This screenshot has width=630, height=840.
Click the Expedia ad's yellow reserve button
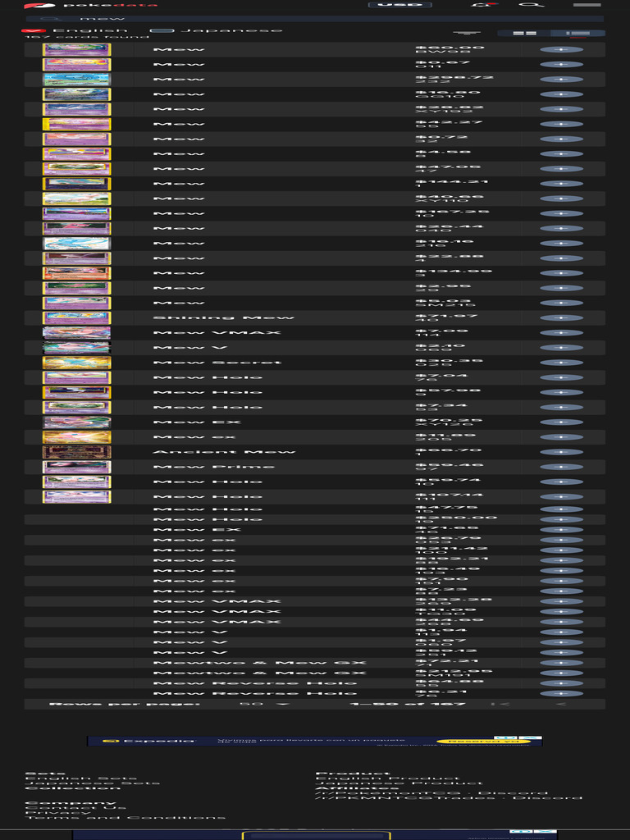(483, 742)
